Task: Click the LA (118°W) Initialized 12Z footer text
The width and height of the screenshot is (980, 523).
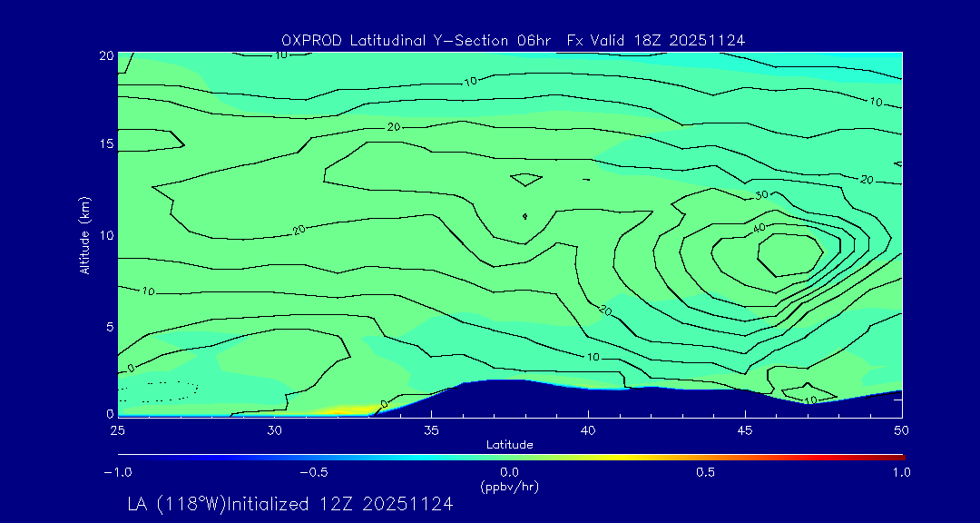Action: pos(289,505)
